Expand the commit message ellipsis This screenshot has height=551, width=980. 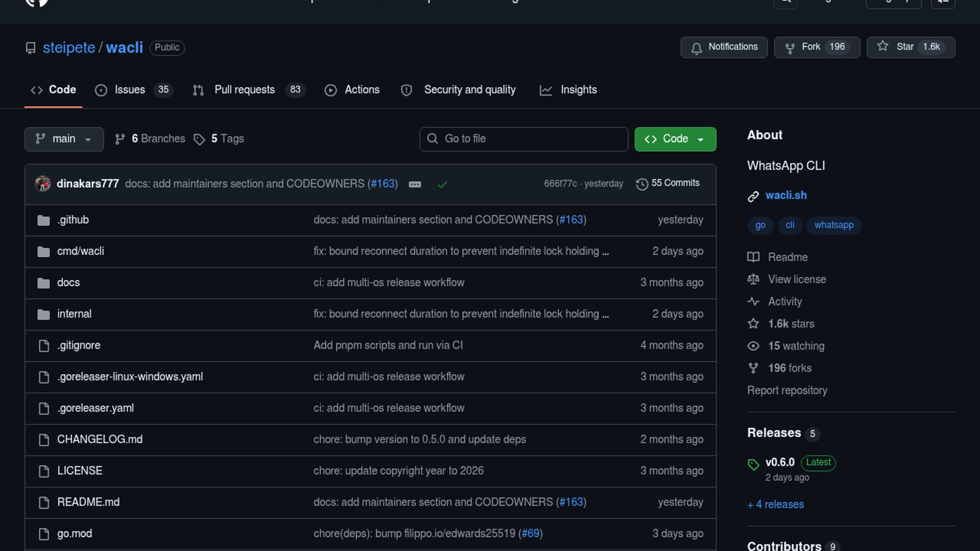point(415,184)
